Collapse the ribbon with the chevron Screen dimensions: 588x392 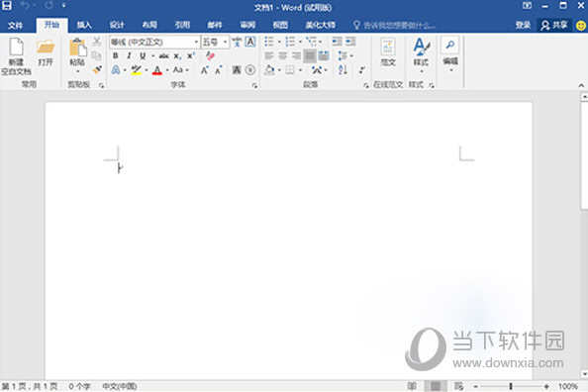581,86
